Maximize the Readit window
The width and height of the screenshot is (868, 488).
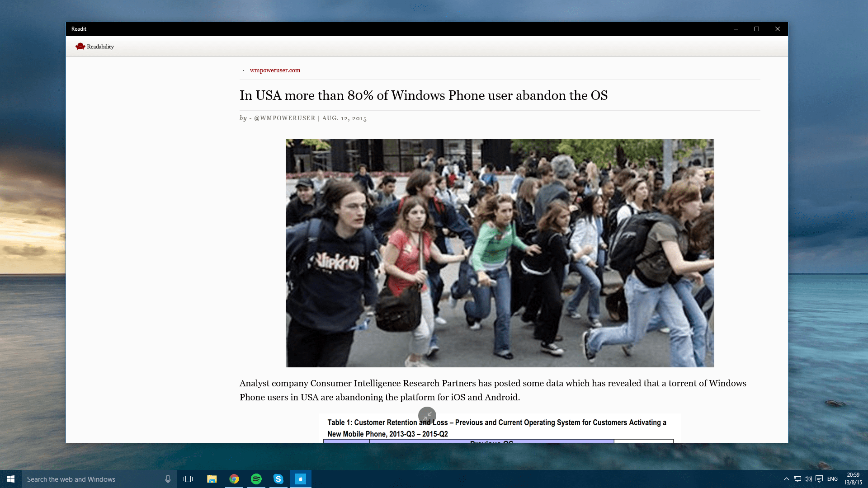757,29
